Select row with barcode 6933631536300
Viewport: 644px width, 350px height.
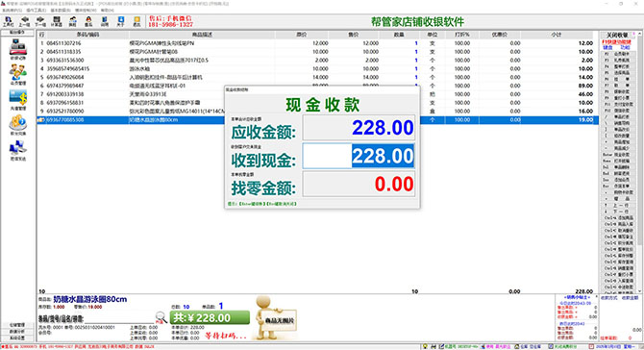pos(317,61)
